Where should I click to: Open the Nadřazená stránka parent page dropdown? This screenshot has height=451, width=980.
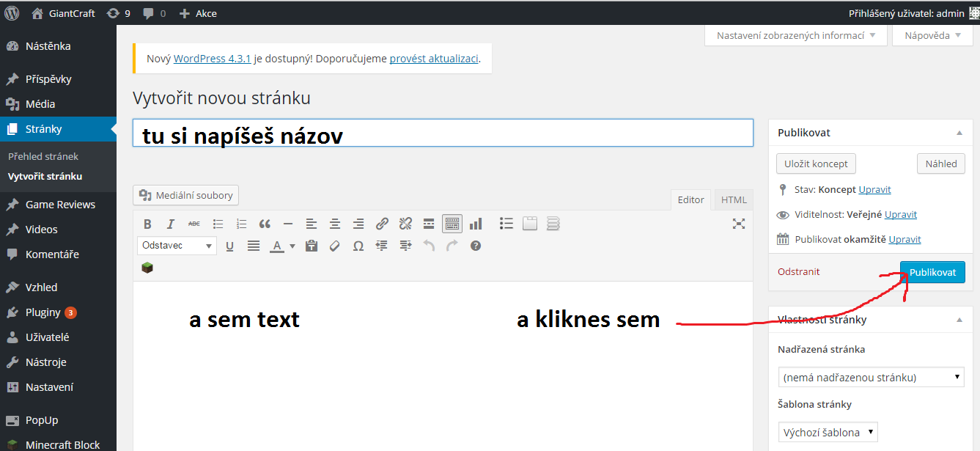tap(871, 378)
